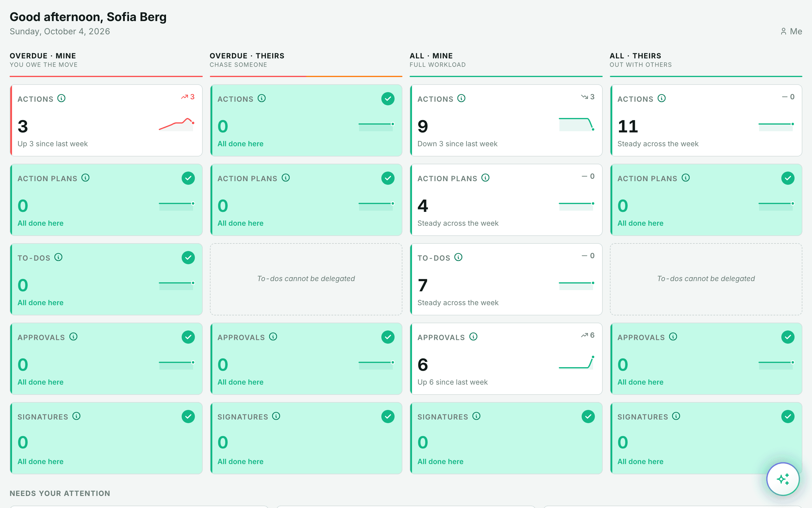Click info icon on All Theirs Approvals
Screen dimensions: 812x508
tap(673, 337)
